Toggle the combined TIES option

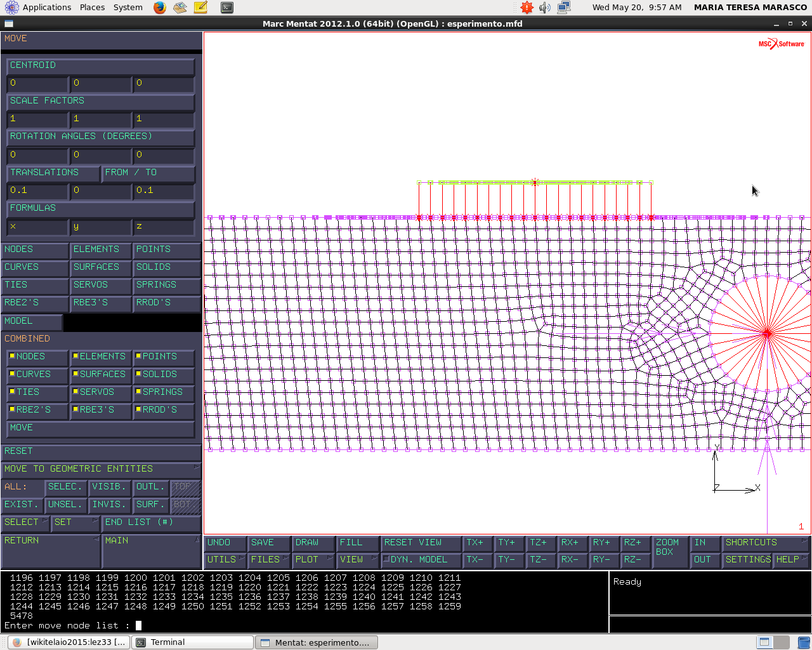click(37, 392)
